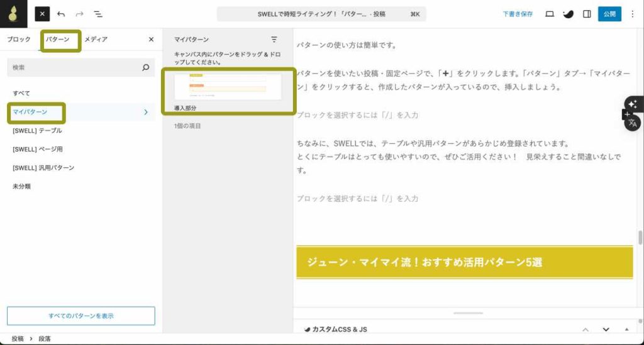This screenshot has height=345, width=644.
Task: Close the block inserter toggle button
Action: coord(42,14)
